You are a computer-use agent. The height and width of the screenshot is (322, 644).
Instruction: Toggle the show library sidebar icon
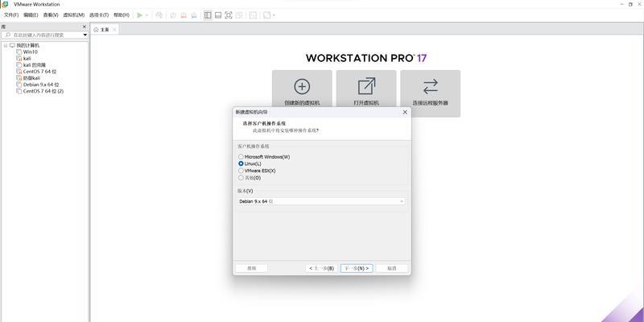(208, 15)
